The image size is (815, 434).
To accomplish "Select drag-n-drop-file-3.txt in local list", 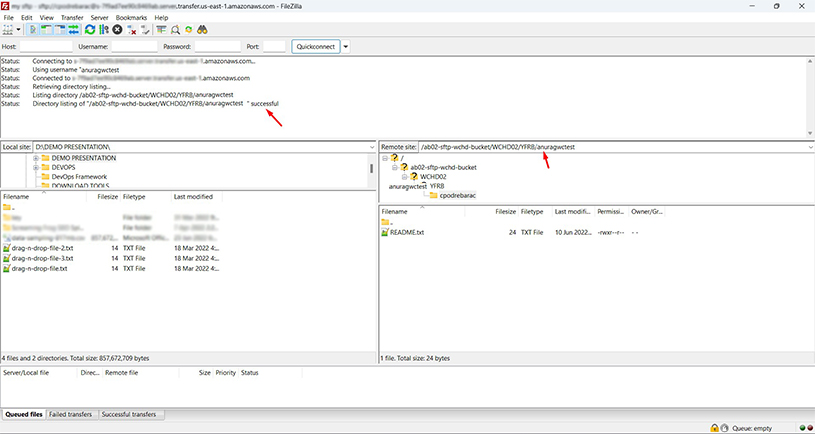I will tap(42, 258).
